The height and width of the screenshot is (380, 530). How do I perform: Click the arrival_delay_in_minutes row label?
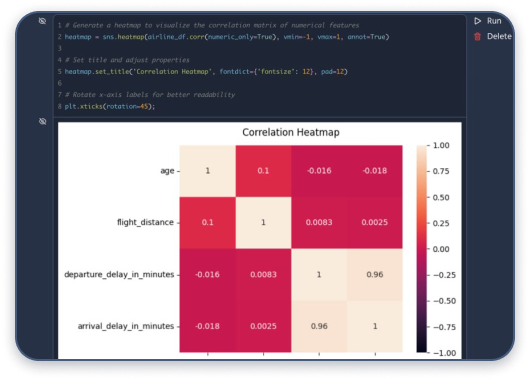126,326
